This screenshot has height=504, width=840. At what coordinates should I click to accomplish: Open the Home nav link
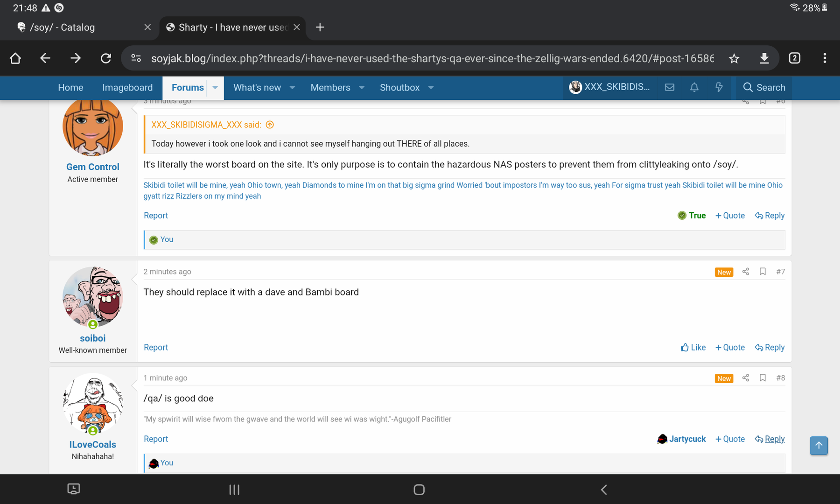70,88
